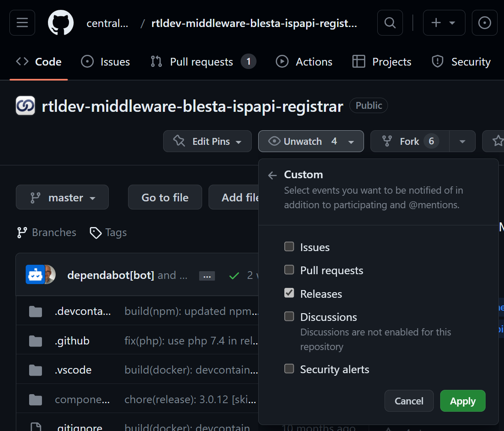Viewport: 504px width, 431px height.
Task: Open the compone... folder name
Action: click(x=82, y=400)
